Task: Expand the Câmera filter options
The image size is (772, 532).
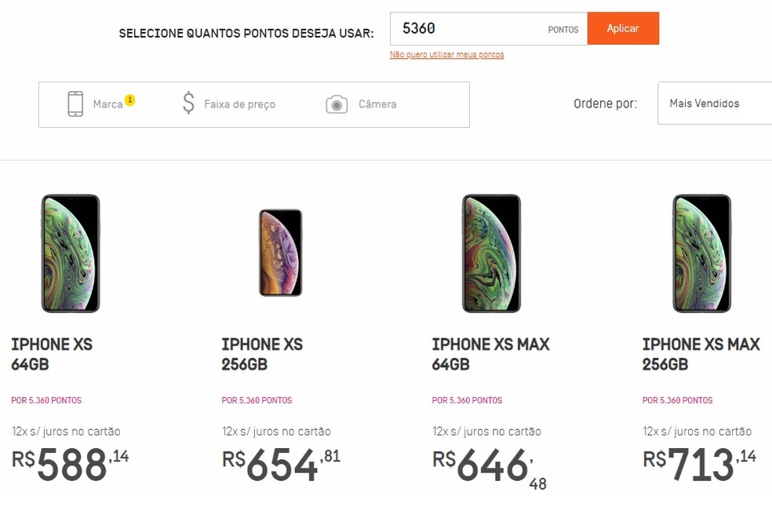Action: pos(377,103)
